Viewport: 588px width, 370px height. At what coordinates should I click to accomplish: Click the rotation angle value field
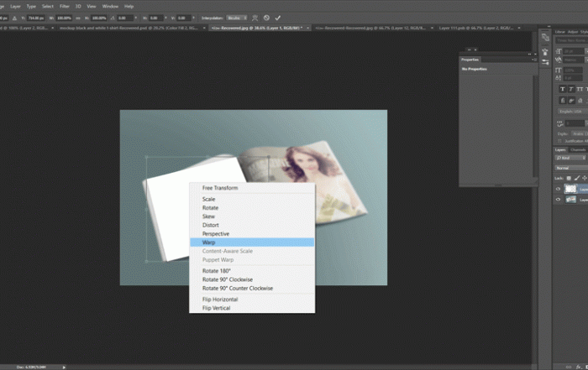point(124,18)
